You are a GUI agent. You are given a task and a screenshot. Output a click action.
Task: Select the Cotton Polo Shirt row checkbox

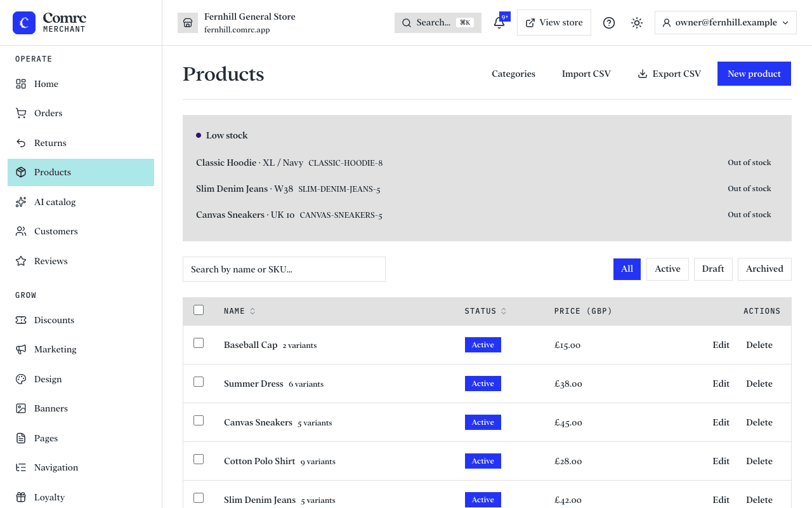(199, 459)
